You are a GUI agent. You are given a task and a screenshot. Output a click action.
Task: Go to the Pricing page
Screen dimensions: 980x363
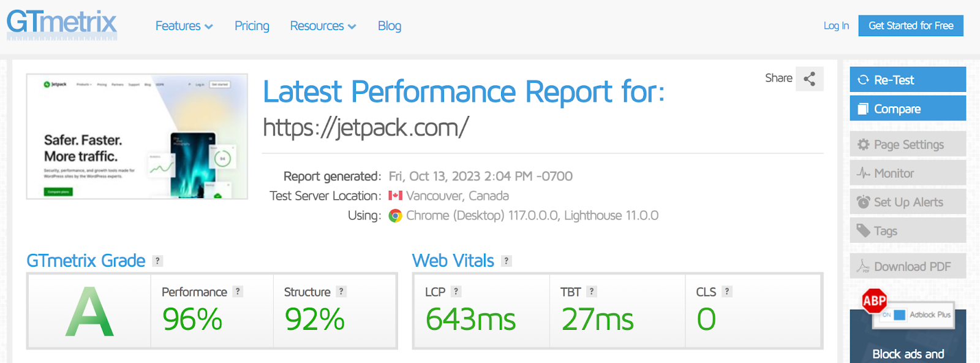pyautogui.click(x=252, y=26)
